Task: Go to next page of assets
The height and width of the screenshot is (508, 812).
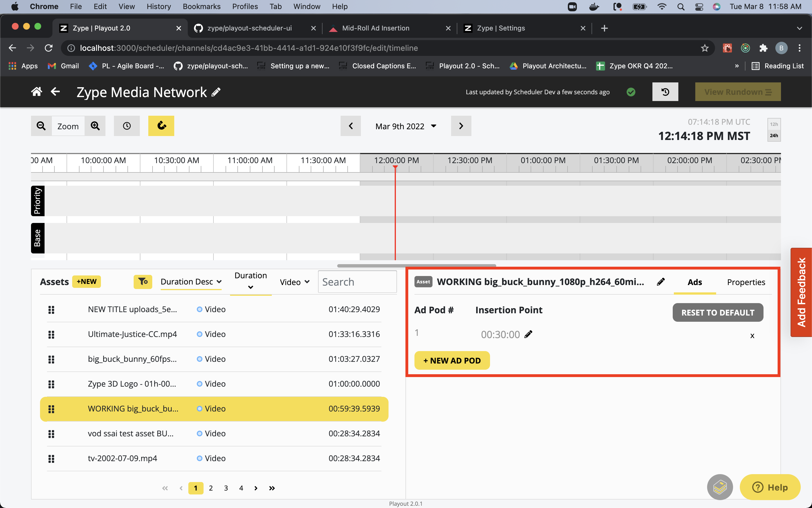Action: pyautogui.click(x=256, y=488)
